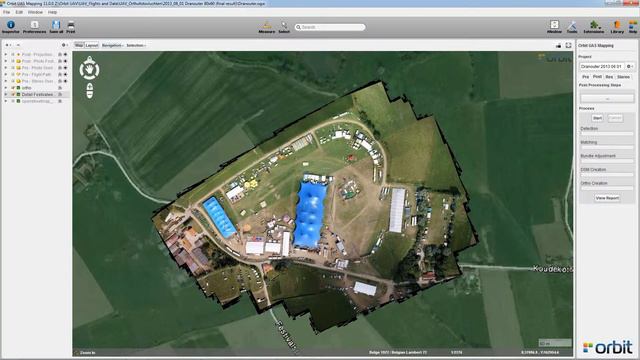This screenshot has height=360, width=640.
Task: Expand the Pre Photo Used layer tree
Action: (x=6, y=68)
